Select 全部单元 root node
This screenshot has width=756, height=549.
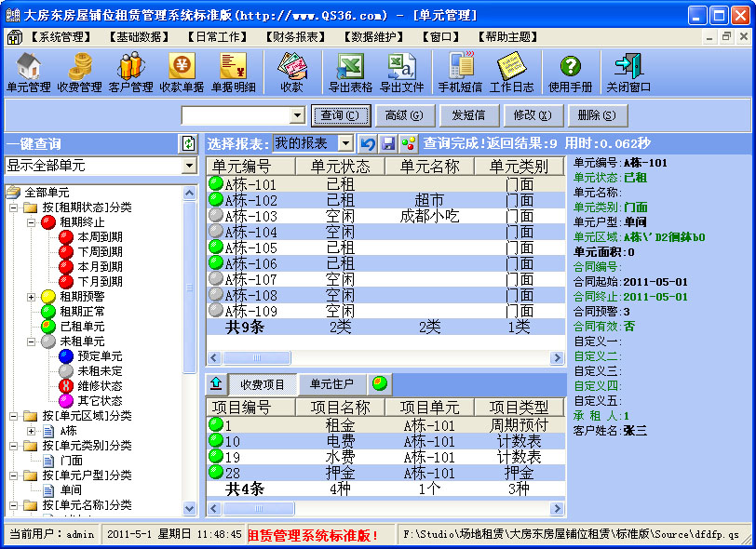[38, 193]
